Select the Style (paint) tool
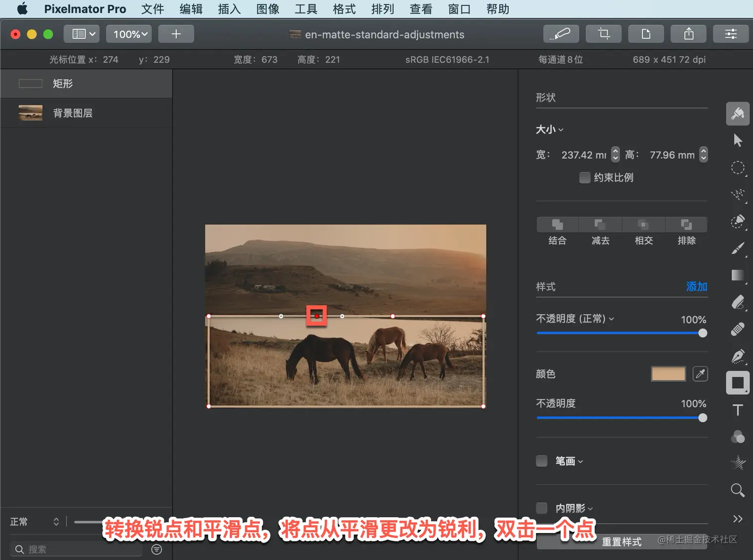 coord(738,113)
